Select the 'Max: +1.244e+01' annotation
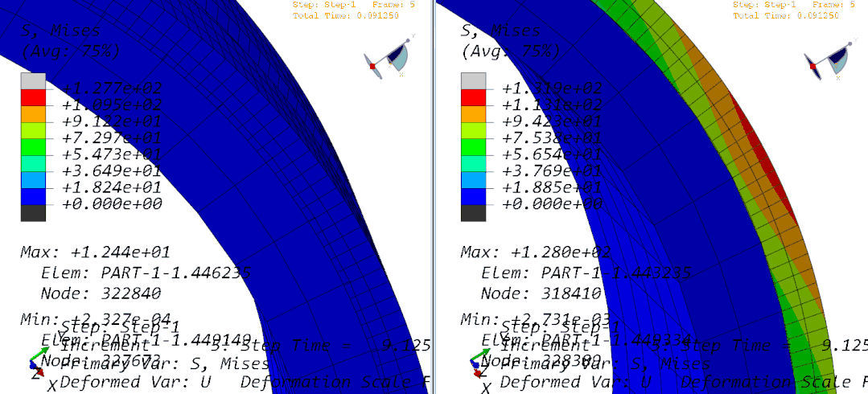 click(x=95, y=252)
